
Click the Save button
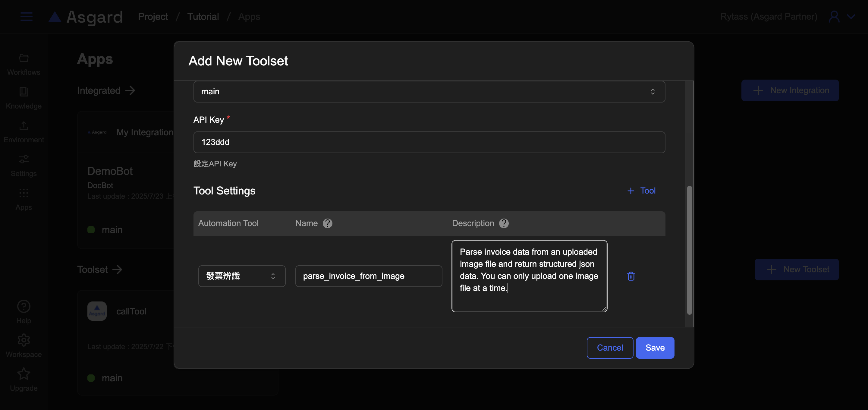coord(655,348)
